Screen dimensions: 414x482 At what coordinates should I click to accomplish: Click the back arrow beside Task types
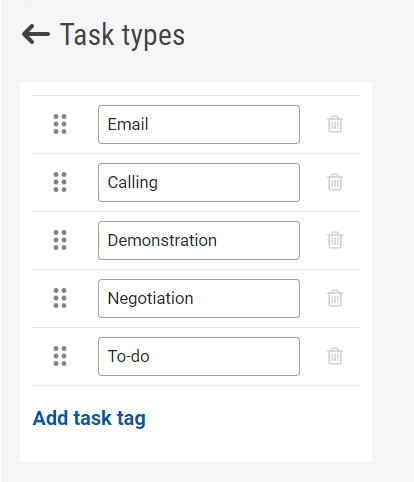point(36,34)
